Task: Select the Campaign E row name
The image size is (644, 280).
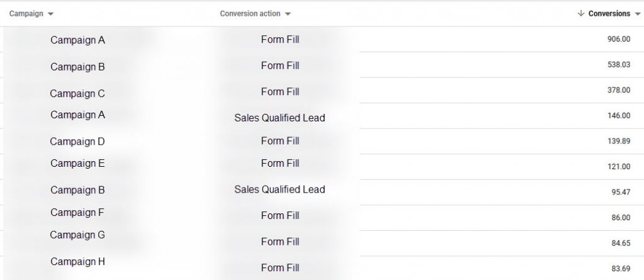Action: point(77,164)
